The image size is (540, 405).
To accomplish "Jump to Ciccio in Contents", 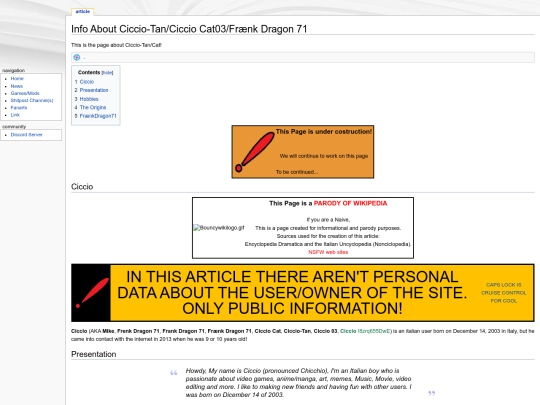I will coord(87,82).
